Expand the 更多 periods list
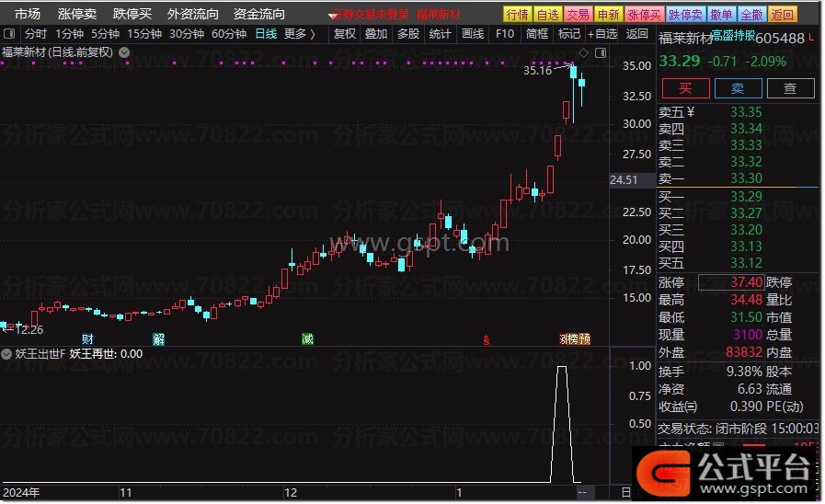Screen dimensions: 825x504 (x=300, y=34)
